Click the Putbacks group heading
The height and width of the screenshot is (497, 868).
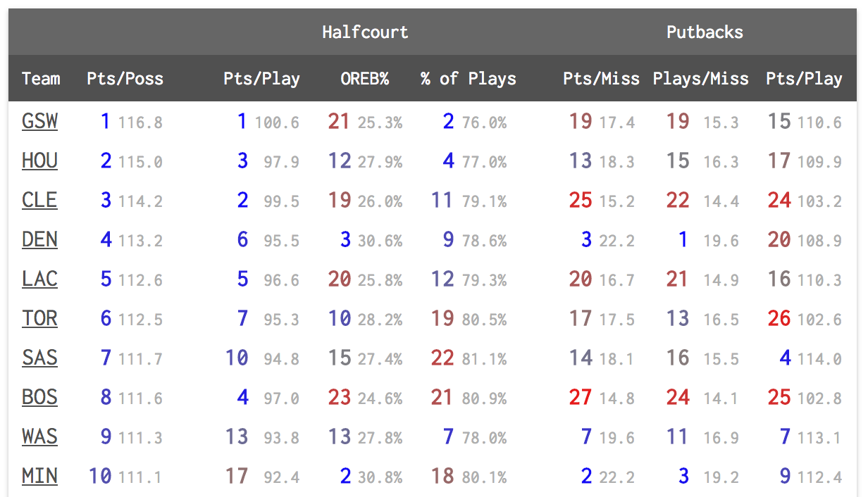[x=705, y=32]
